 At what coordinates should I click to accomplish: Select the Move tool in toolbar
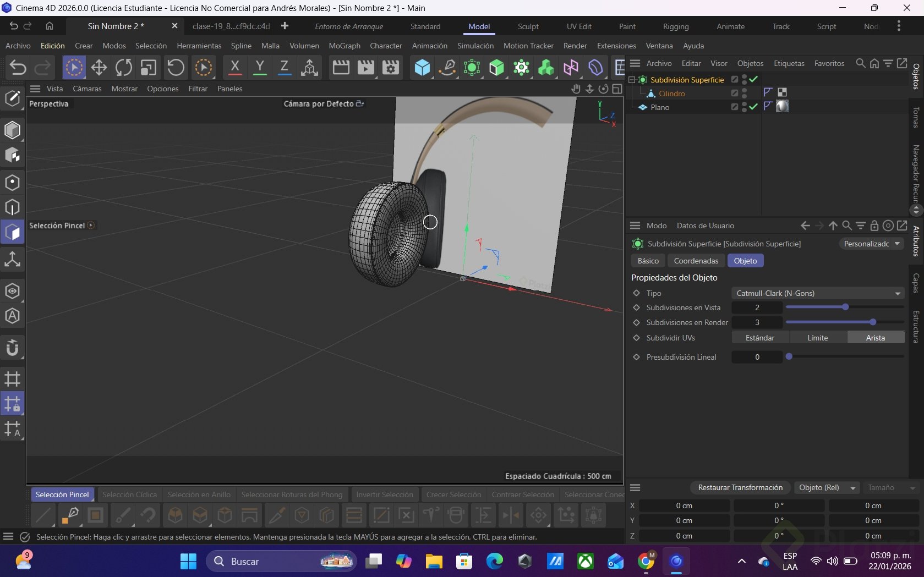click(99, 68)
